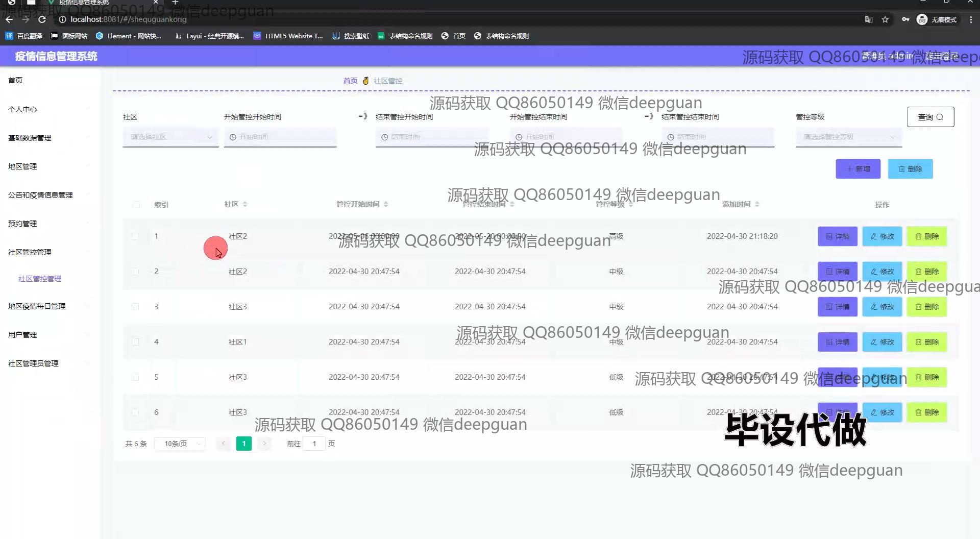Open new browser tab with plus
Viewport: 980px width, 539px height.
coord(175,3)
